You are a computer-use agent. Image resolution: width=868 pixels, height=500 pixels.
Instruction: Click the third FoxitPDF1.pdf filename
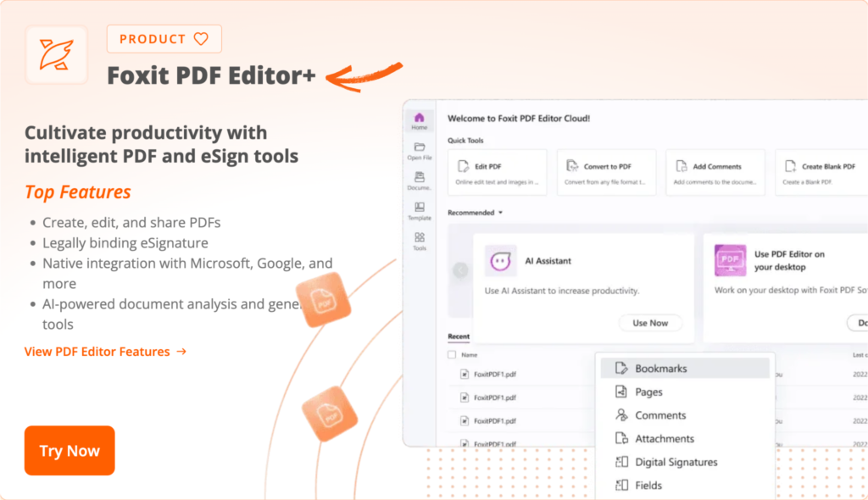(495, 421)
